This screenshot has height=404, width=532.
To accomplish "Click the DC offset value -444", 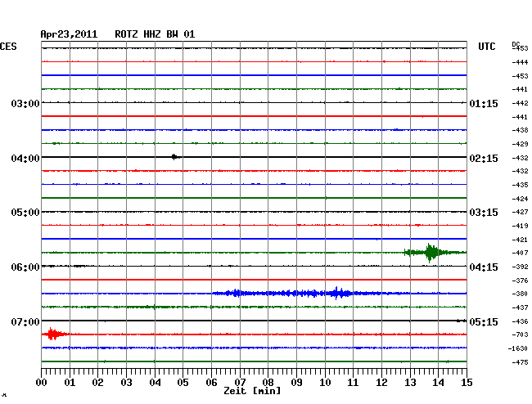I will pyautogui.click(x=520, y=62).
